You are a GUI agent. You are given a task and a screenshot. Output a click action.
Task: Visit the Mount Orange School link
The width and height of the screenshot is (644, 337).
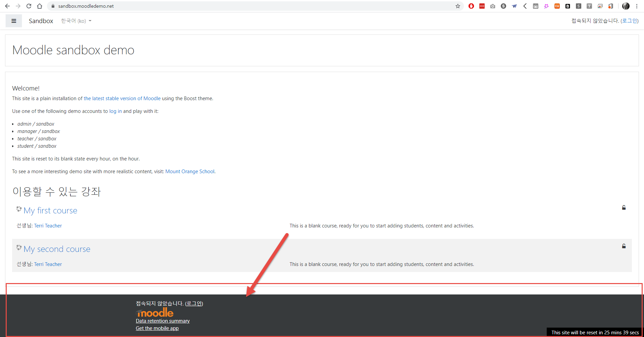(190, 172)
